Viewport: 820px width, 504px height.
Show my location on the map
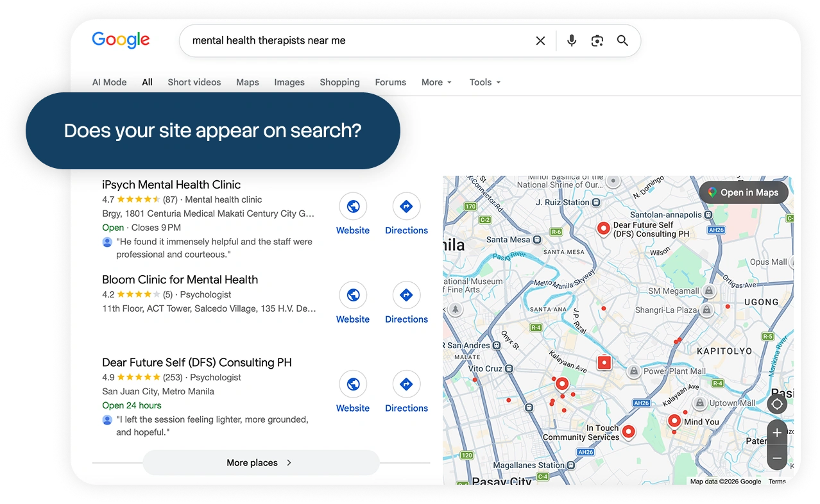point(777,404)
